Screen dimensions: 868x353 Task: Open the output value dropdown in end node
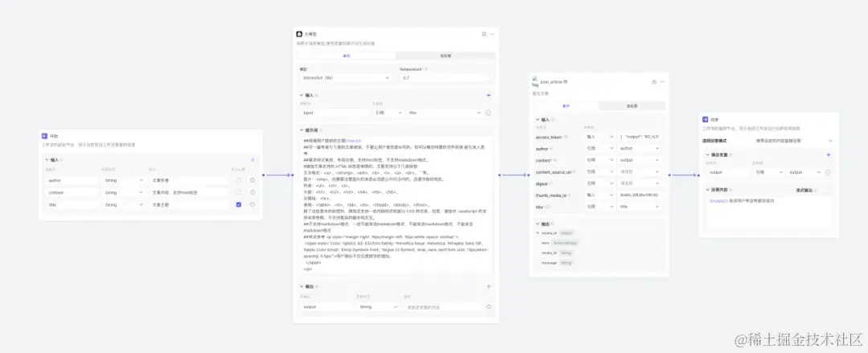coord(805,172)
